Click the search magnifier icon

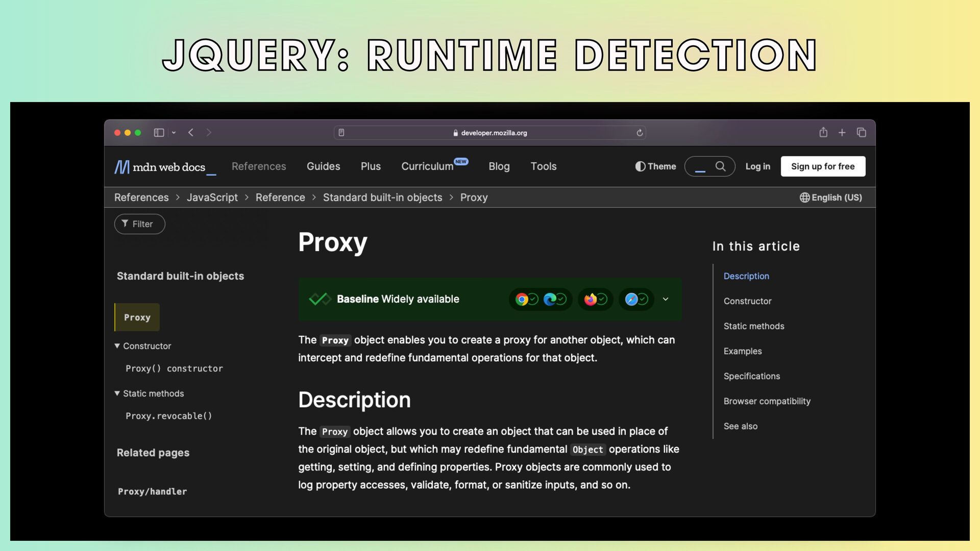pos(720,166)
